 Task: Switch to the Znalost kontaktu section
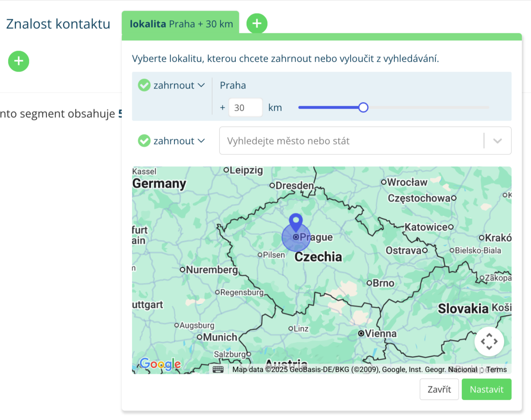(58, 24)
